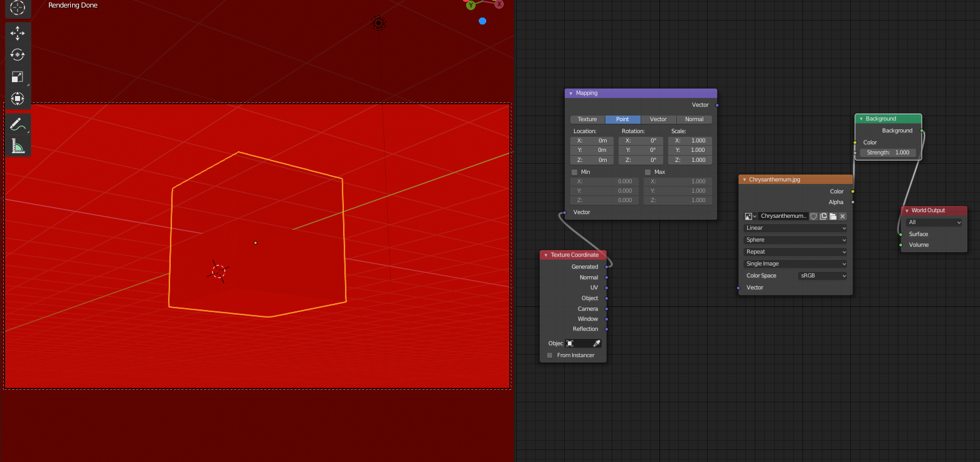Browse image datablock in Chrysanthemum node
Screen dimensions: 980x462
click(750, 216)
